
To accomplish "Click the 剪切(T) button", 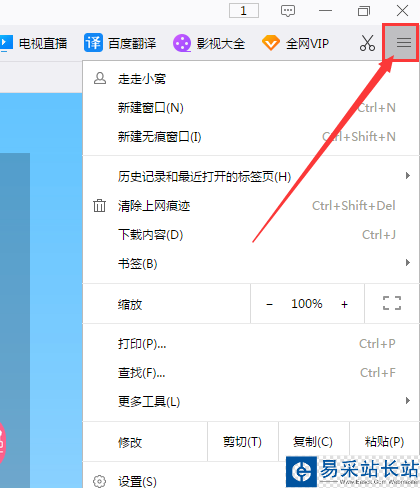I will [x=243, y=442].
